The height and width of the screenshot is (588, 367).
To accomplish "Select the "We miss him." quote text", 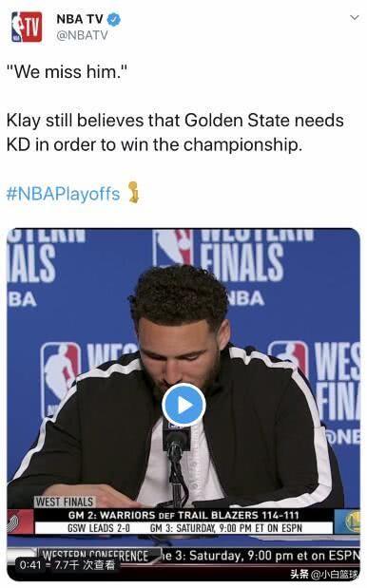I will pos(68,71).
